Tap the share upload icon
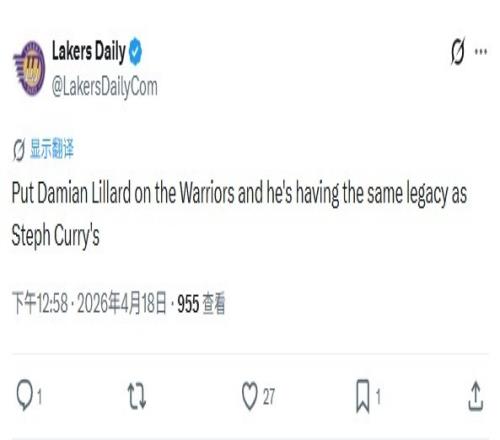 (x=476, y=396)
